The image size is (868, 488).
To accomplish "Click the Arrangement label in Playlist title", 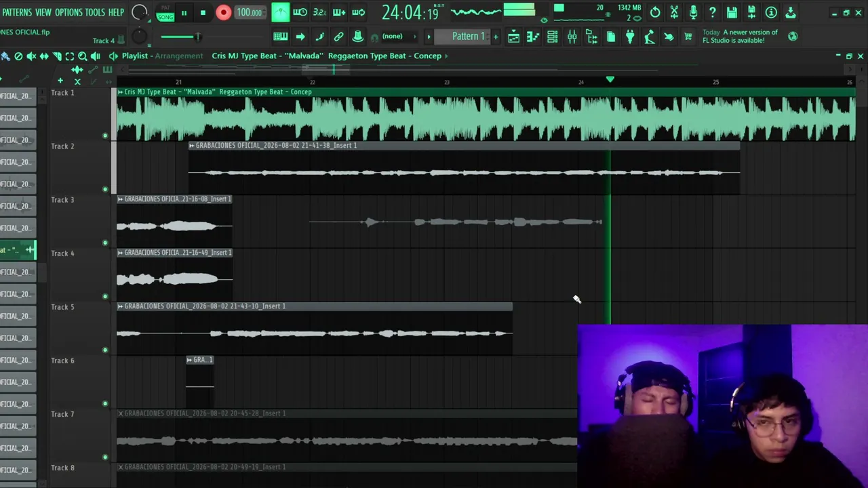I will [x=179, y=56].
